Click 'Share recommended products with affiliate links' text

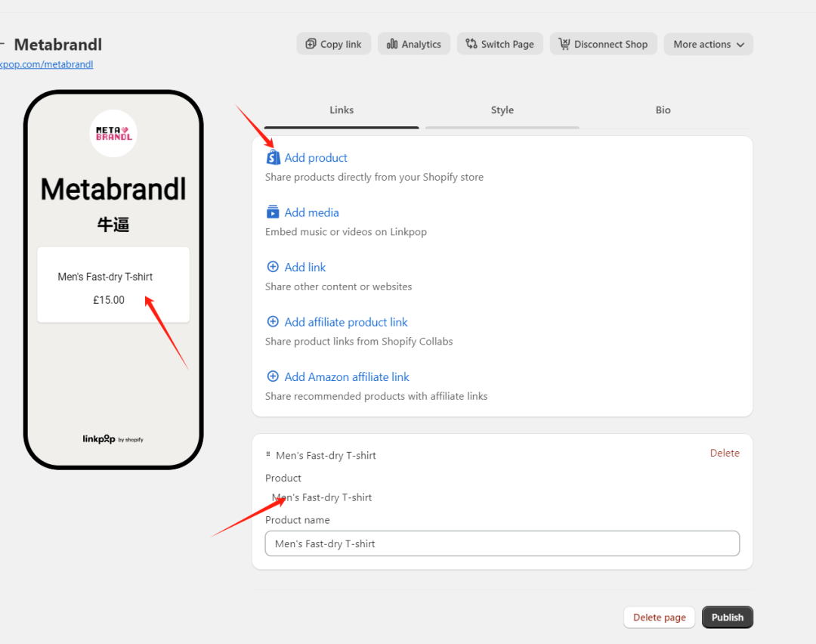(376, 396)
